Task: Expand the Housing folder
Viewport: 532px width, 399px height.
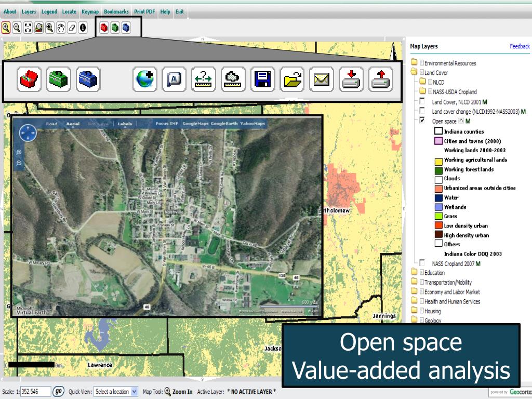Action: [x=414, y=310]
